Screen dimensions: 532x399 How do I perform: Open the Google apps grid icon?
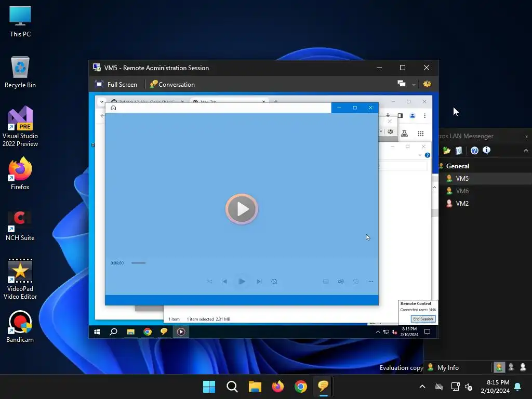coord(421,134)
